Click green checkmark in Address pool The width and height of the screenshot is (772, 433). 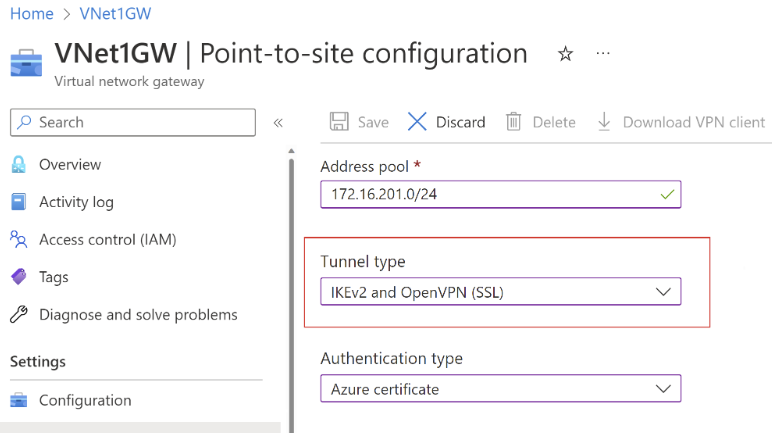[667, 195]
